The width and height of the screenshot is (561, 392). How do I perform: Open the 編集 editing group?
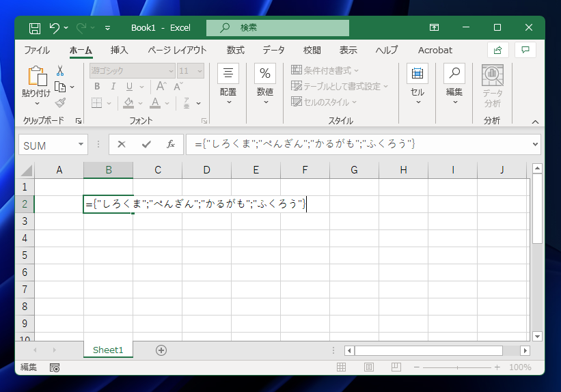tap(454, 85)
